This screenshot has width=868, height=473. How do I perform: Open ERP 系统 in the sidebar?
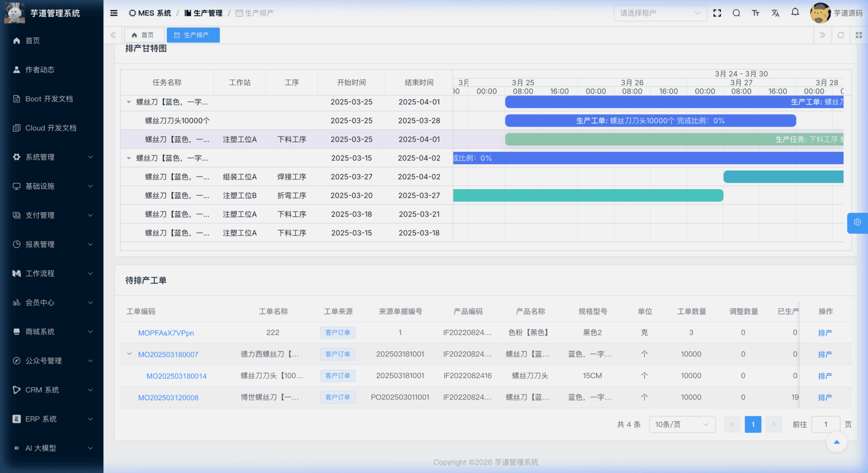coord(52,419)
